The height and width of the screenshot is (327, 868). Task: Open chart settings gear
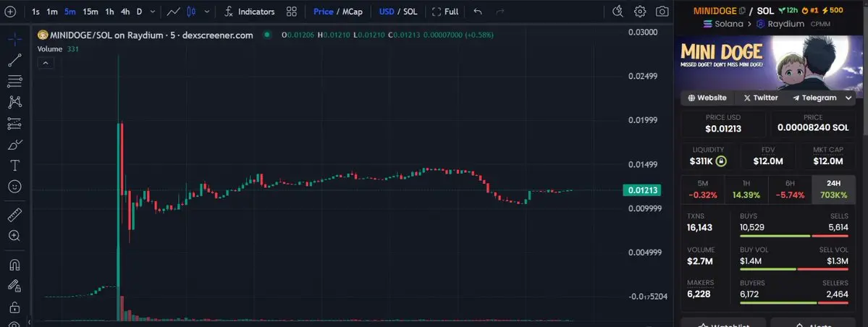click(x=640, y=12)
